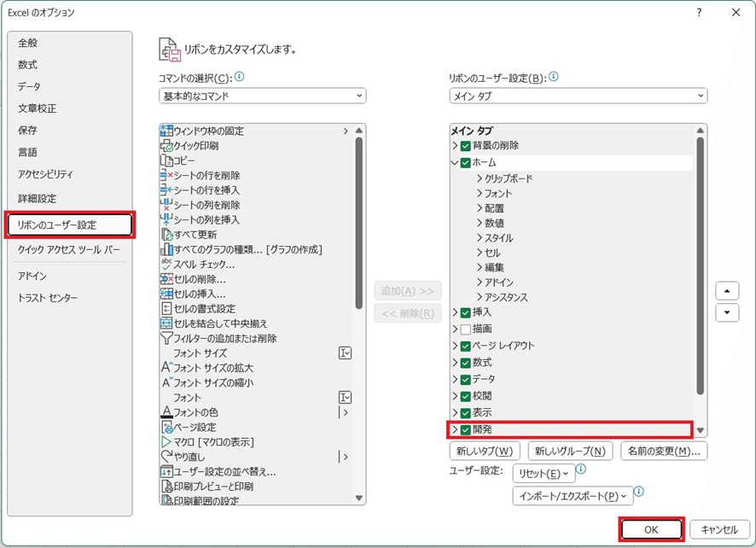
Task: Click the 印刷プレビューと印刷 icon
Action: 166,487
